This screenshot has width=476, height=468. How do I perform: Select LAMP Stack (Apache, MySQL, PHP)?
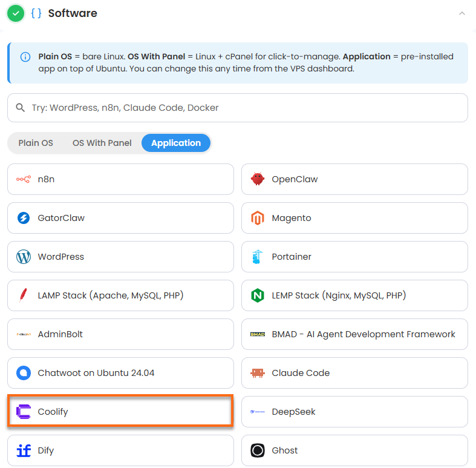120,295
